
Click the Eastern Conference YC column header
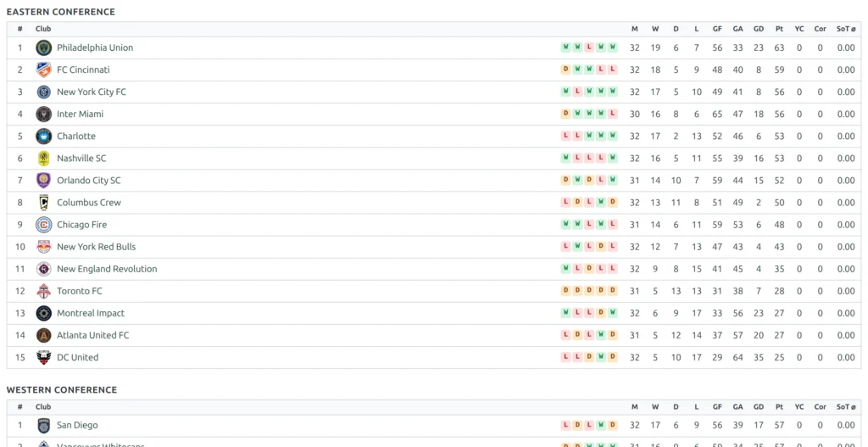[x=799, y=29]
